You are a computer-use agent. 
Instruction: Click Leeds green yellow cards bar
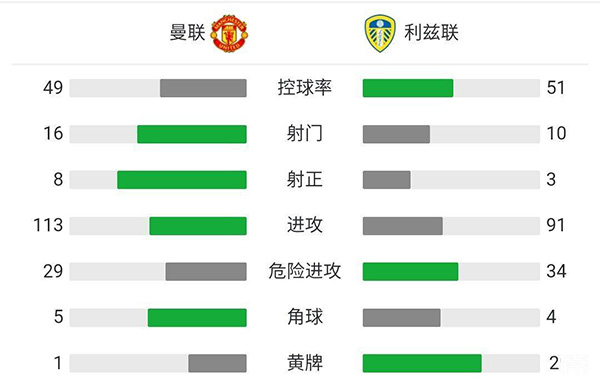coord(422,363)
